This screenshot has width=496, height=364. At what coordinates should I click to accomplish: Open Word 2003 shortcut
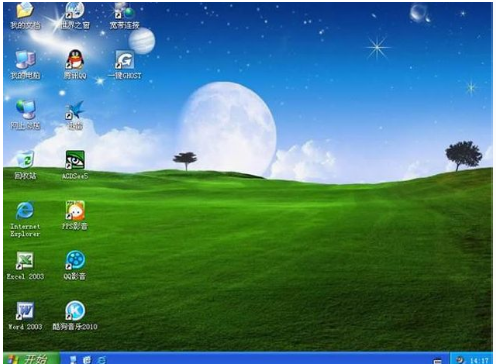click(x=25, y=311)
